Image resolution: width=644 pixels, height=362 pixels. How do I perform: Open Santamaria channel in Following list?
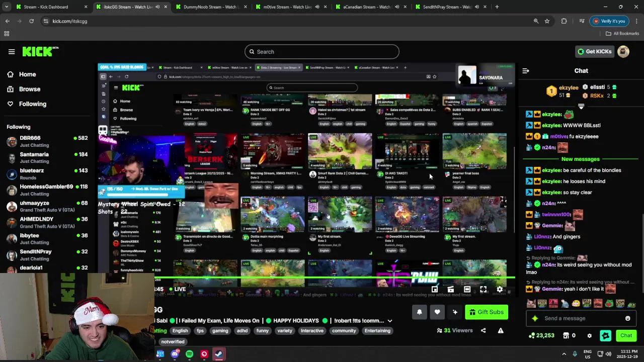tap(48, 157)
